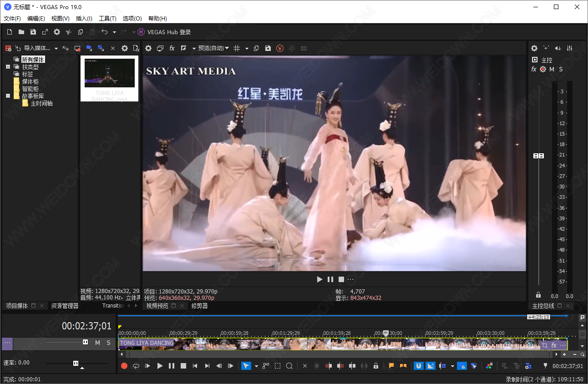The width and height of the screenshot is (588, 384).
Task: Select the zoom magnifier tool in transport bar
Action: 289,366
